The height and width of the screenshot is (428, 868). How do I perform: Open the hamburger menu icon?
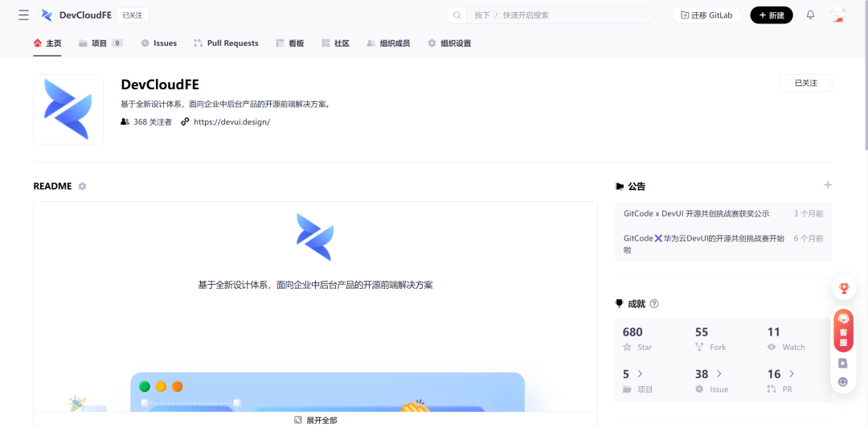pyautogui.click(x=24, y=15)
